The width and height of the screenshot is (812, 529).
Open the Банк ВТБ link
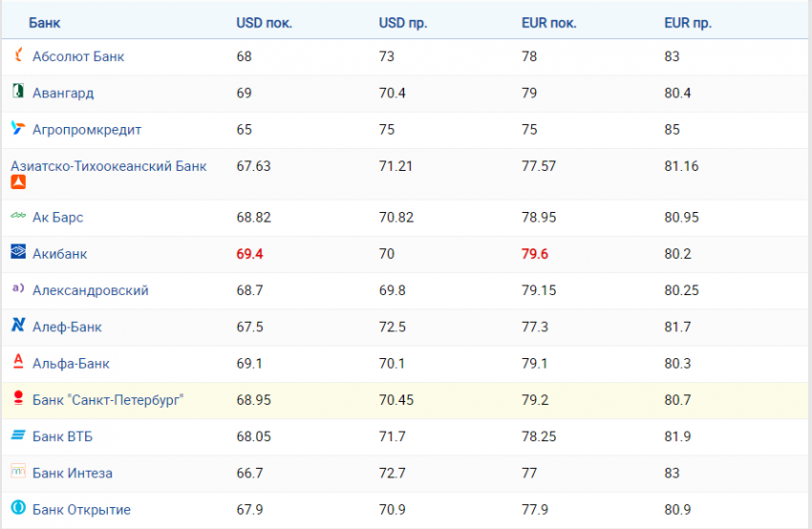[63, 437]
